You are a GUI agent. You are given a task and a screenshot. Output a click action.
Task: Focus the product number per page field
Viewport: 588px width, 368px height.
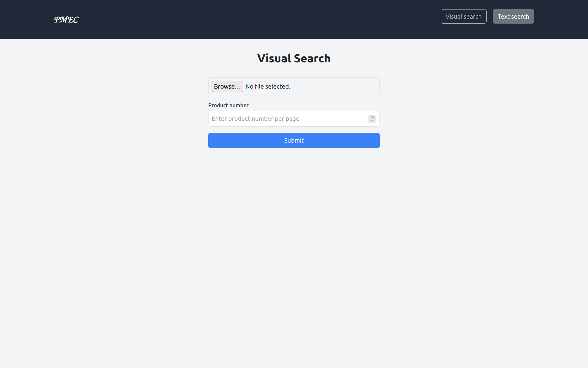point(288,119)
